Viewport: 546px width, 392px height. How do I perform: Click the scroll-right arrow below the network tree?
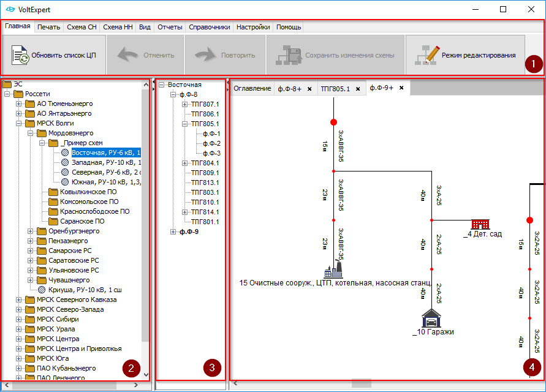coord(136,385)
